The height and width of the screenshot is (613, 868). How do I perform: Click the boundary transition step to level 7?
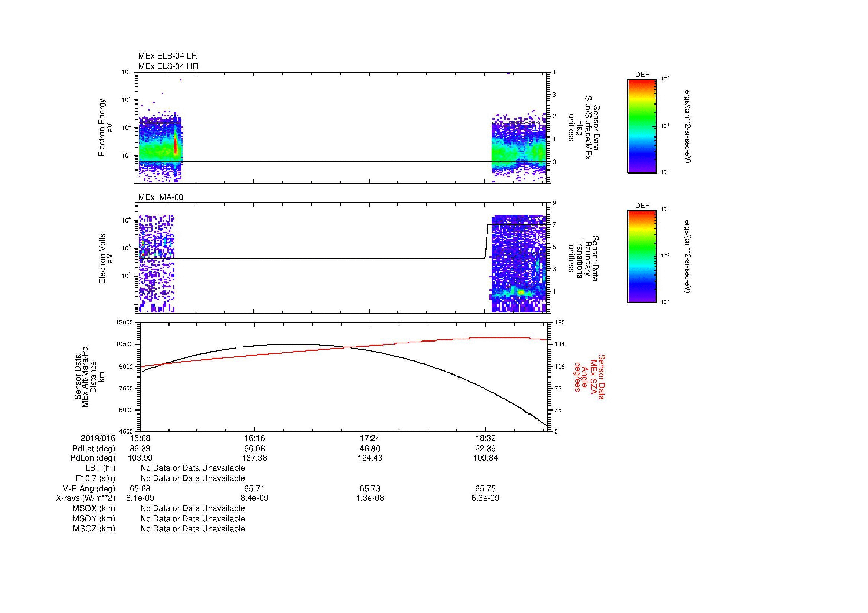(x=486, y=241)
